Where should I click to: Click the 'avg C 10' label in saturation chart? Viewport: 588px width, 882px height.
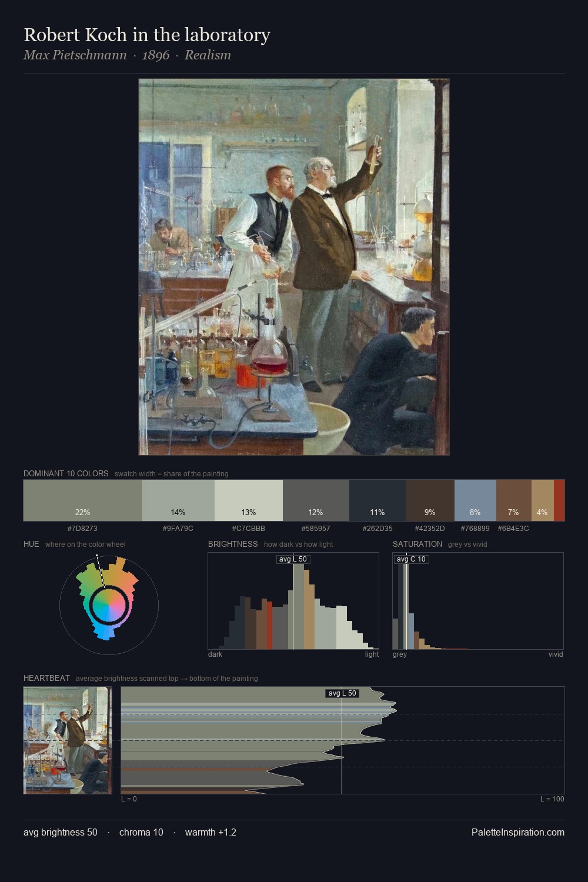point(411,559)
